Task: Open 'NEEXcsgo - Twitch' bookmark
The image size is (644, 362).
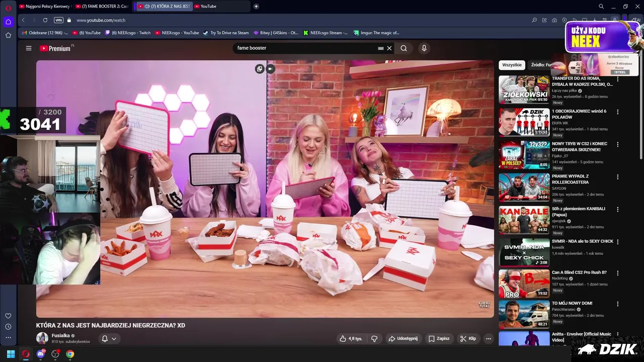Action: 128,33
